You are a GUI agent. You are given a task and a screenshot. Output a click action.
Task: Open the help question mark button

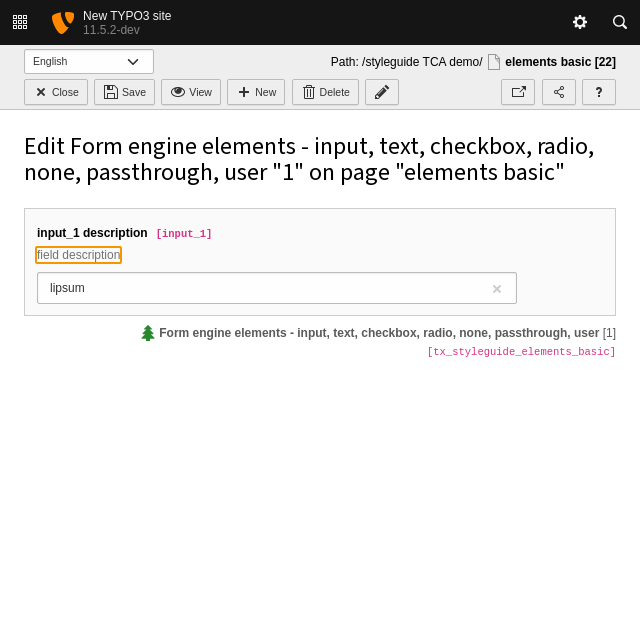tap(599, 92)
